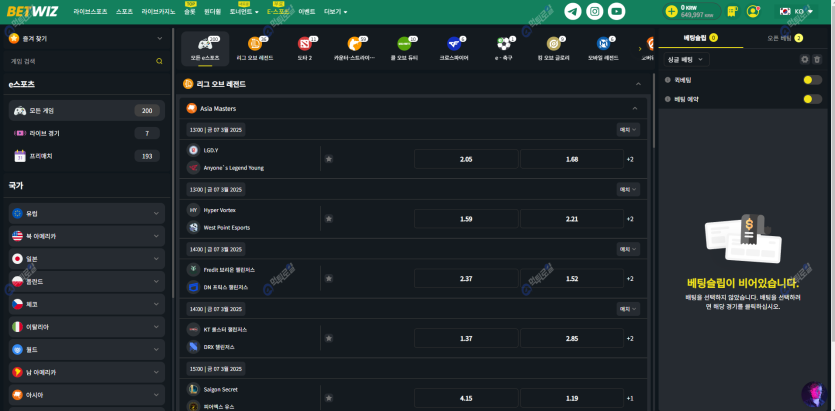
Task: Open 매치 dropdown for LGD.Y match
Action: 628,129
